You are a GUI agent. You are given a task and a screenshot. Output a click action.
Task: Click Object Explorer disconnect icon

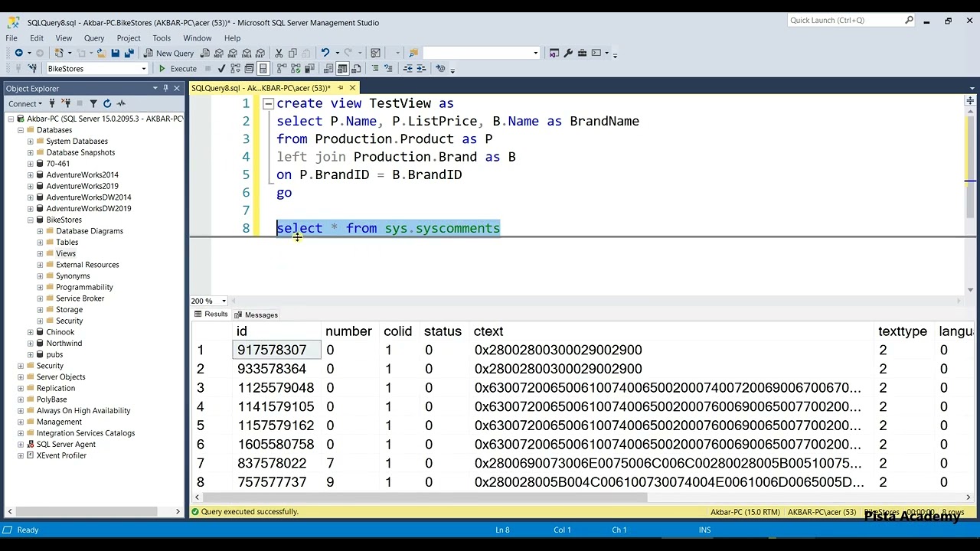click(x=66, y=103)
